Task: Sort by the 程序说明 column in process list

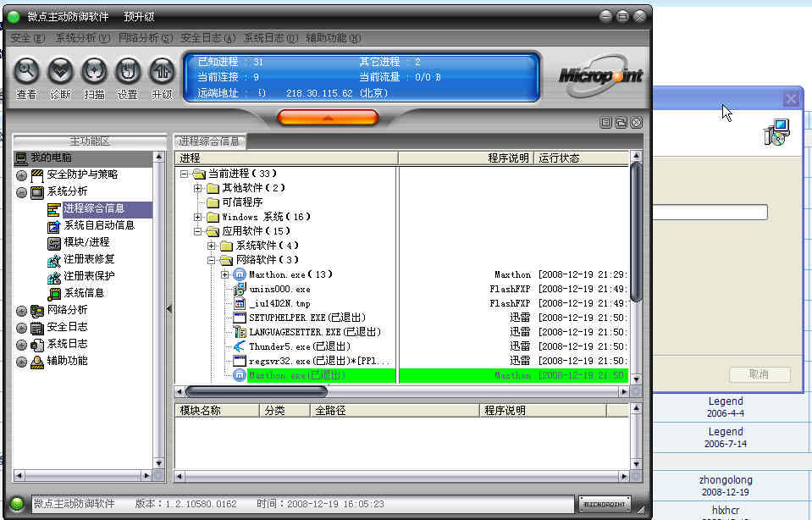Action: click(466, 158)
